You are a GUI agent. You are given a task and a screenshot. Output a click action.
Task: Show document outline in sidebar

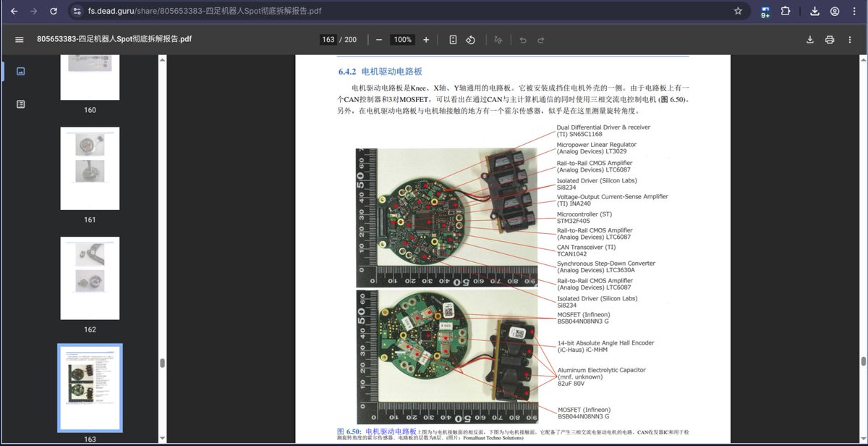pyautogui.click(x=20, y=104)
